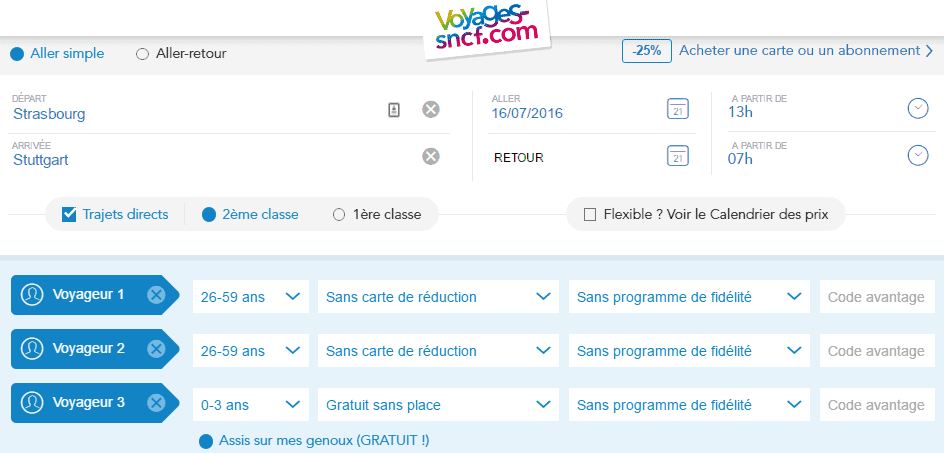Clear the Strasbourg departure field
944x453 pixels.
click(430, 109)
